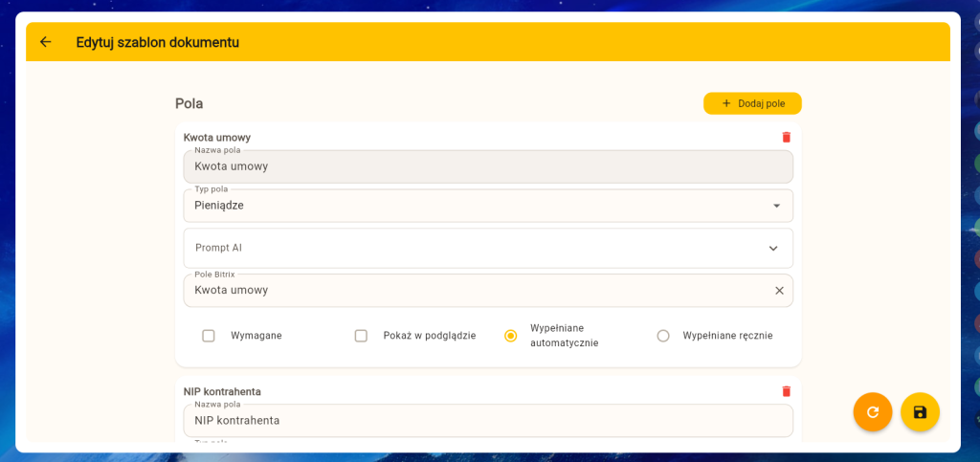The image size is (980, 462).
Task: Delete the Kwota umowy field
Action: (786, 138)
